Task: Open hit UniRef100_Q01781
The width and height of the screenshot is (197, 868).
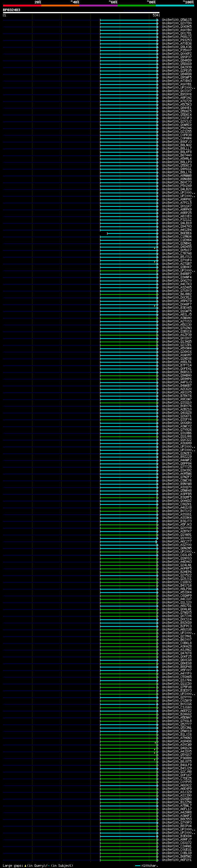Action: pos(177,33)
